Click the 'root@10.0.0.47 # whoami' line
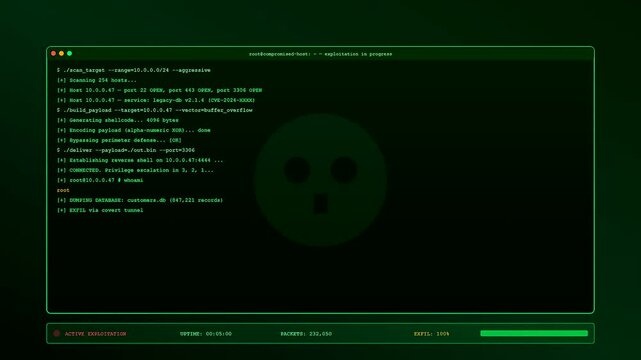Viewport: 641px width, 360px height. (x=100, y=181)
